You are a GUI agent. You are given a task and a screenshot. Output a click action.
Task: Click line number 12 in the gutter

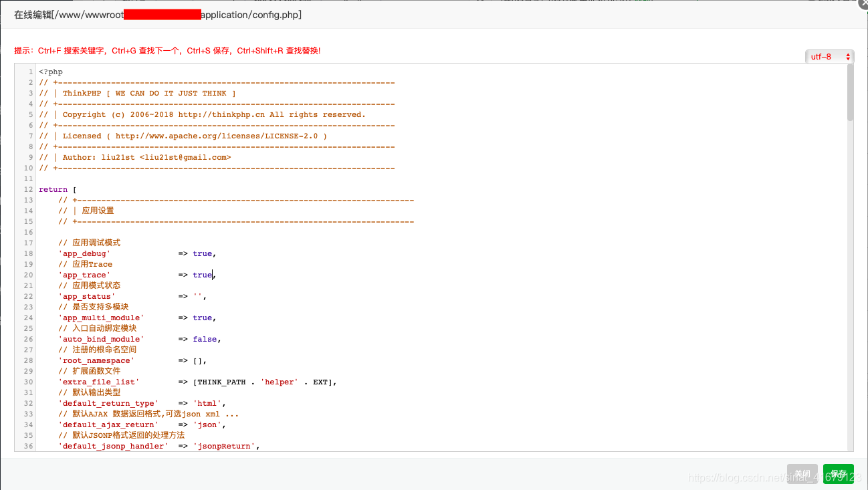[x=28, y=189]
